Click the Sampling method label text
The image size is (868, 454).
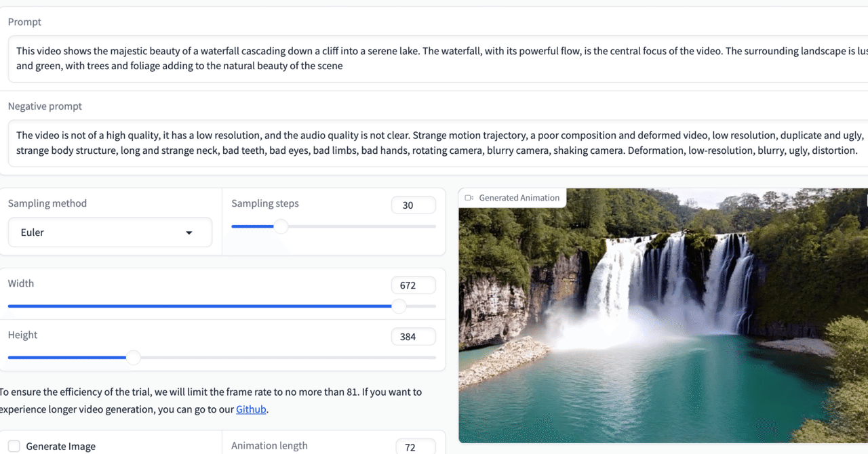(x=47, y=203)
